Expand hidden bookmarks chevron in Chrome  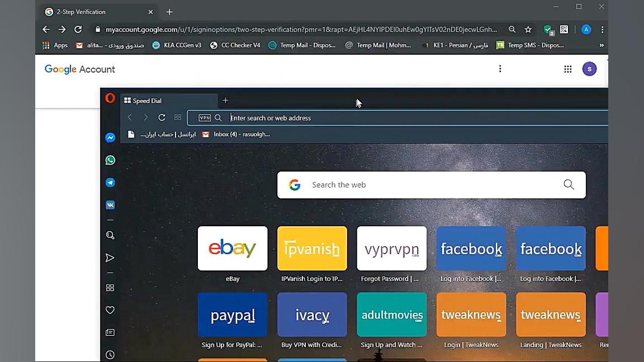coord(602,45)
